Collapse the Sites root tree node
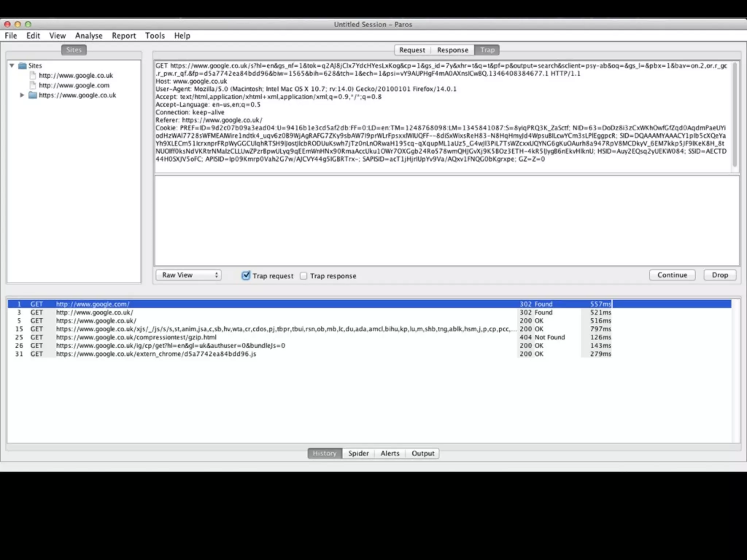This screenshot has width=747, height=560. (12, 66)
